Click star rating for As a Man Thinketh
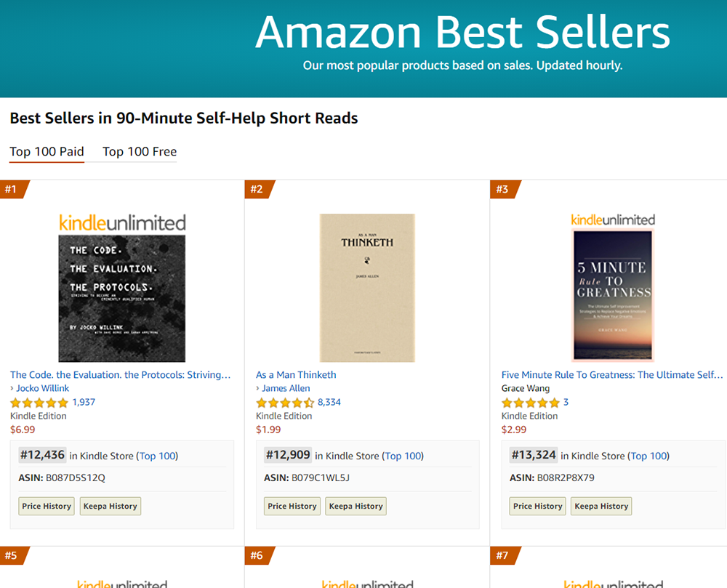The height and width of the screenshot is (588, 727). click(285, 403)
